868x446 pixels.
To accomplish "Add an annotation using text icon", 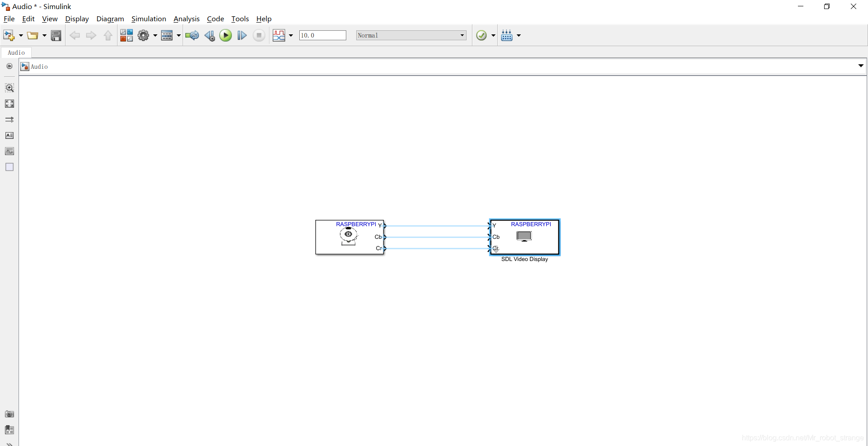I will coord(9,136).
